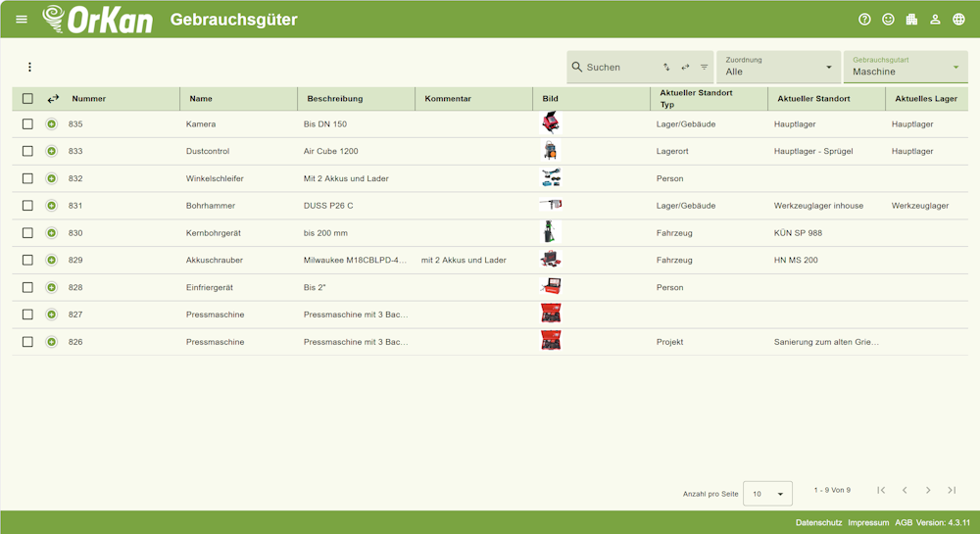Screen dimensions: 980x534
Task: Select the checkbox for Einfriergerät row 828
Action: click(x=27, y=287)
